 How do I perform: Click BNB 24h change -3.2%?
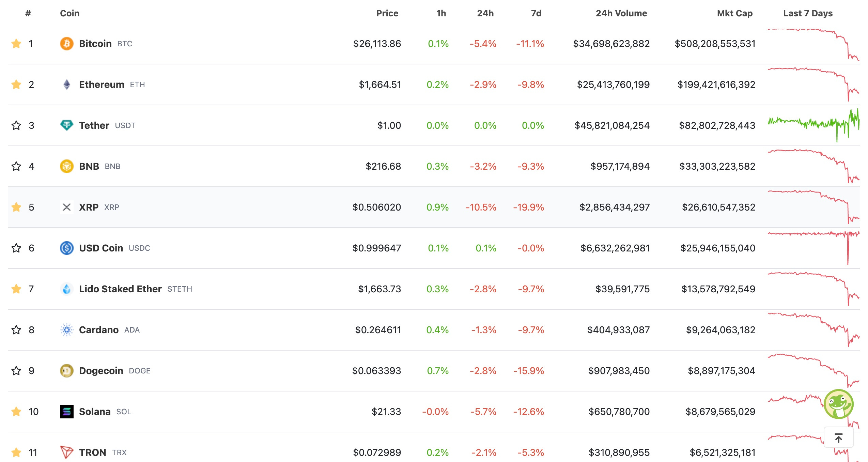pos(483,166)
